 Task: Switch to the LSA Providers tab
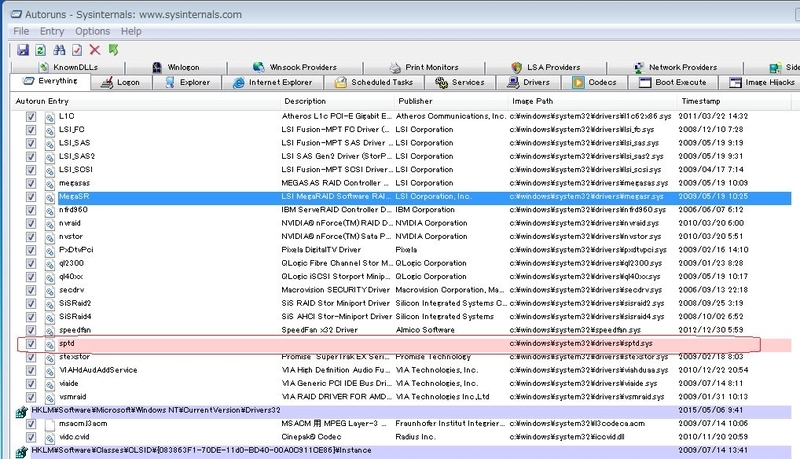[x=545, y=67]
